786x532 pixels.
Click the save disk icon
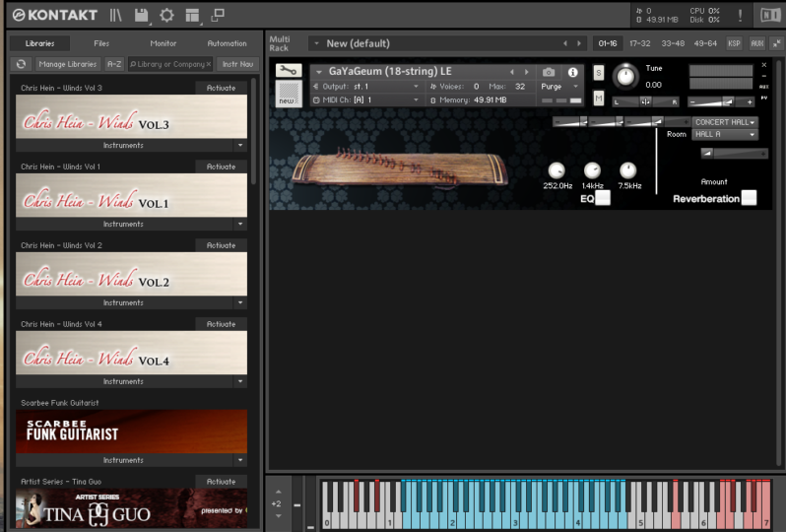[x=142, y=15]
